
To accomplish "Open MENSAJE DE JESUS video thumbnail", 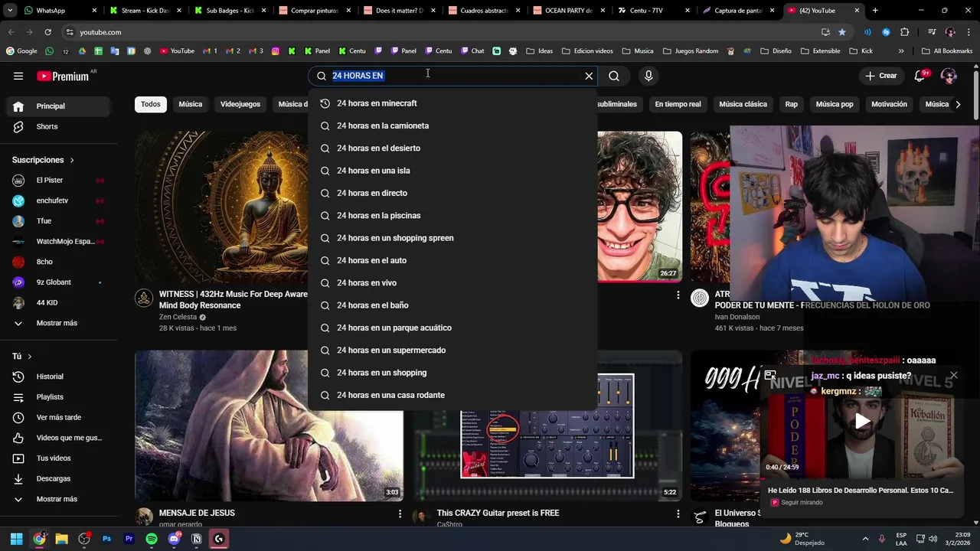I will click(x=269, y=425).
